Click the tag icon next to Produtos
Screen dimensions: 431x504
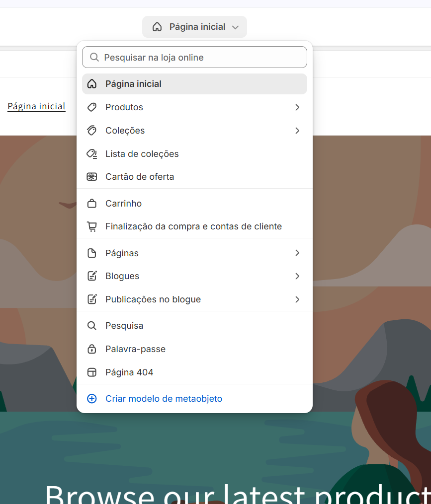click(92, 107)
